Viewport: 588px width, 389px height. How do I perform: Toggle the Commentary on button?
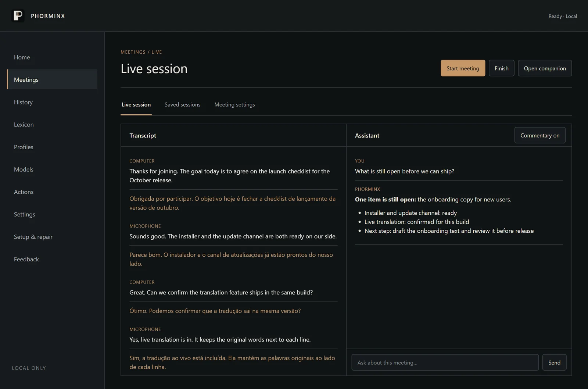540,135
